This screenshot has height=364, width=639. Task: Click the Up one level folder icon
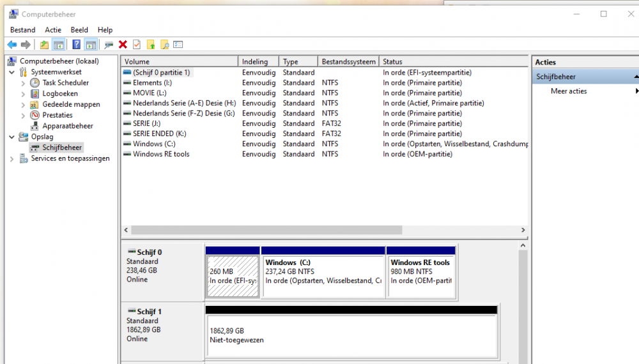click(44, 44)
